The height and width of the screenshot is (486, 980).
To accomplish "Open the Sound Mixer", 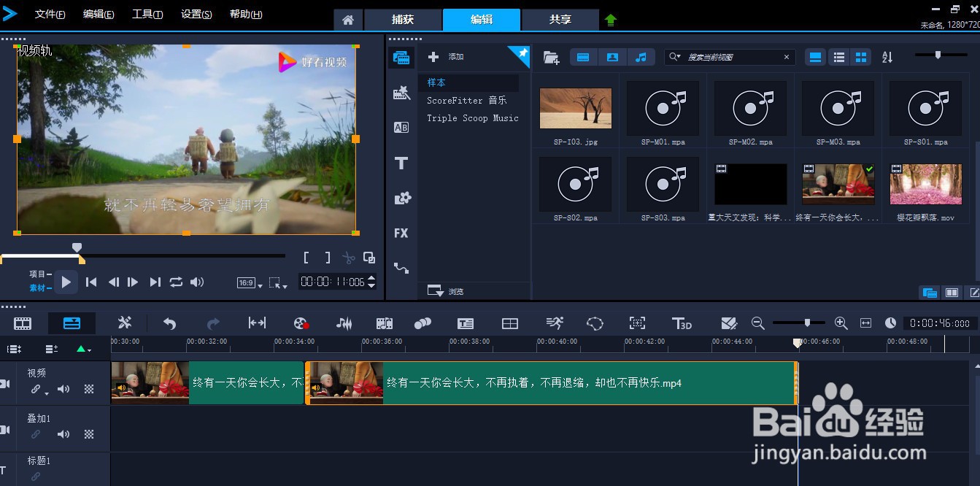I will point(344,323).
